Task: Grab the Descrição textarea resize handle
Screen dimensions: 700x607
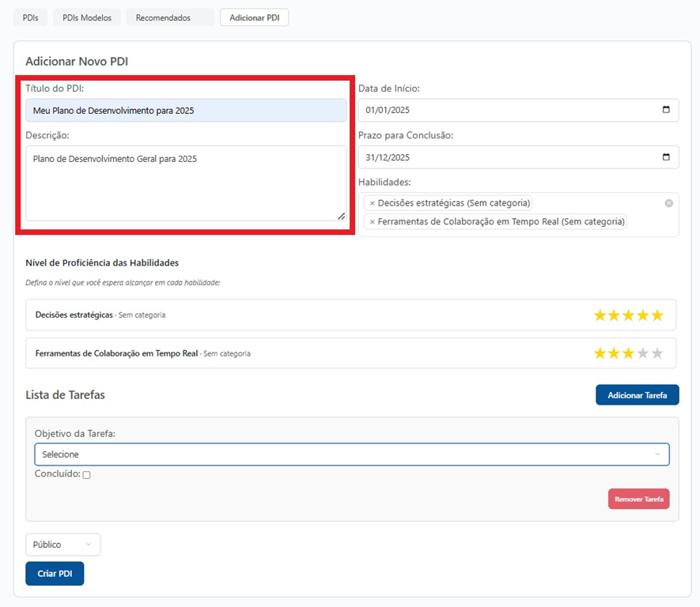Action: click(342, 216)
